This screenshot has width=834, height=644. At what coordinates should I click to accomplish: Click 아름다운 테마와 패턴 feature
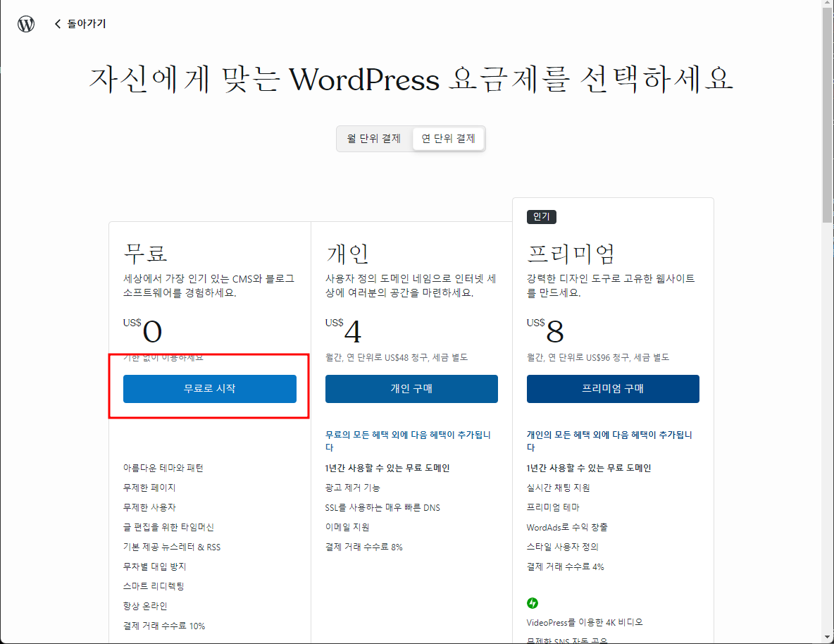click(163, 468)
